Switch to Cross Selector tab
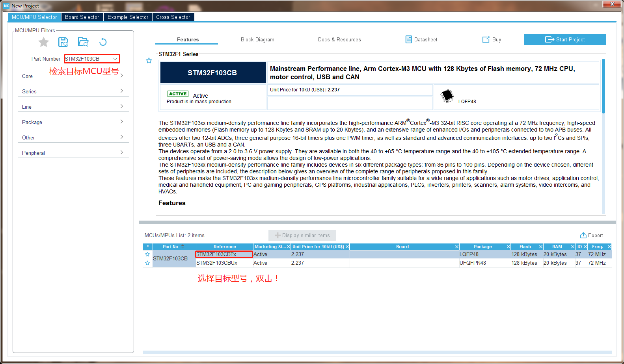624x364 pixels. [173, 17]
